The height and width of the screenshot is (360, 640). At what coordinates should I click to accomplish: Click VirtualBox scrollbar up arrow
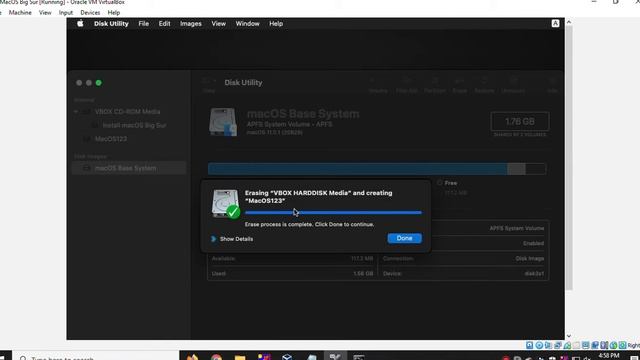[x=569, y=22]
